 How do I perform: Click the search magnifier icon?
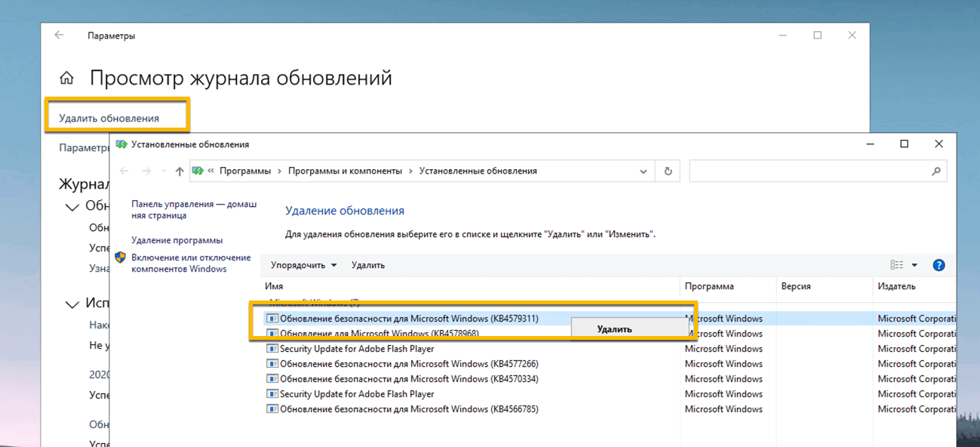click(936, 171)
